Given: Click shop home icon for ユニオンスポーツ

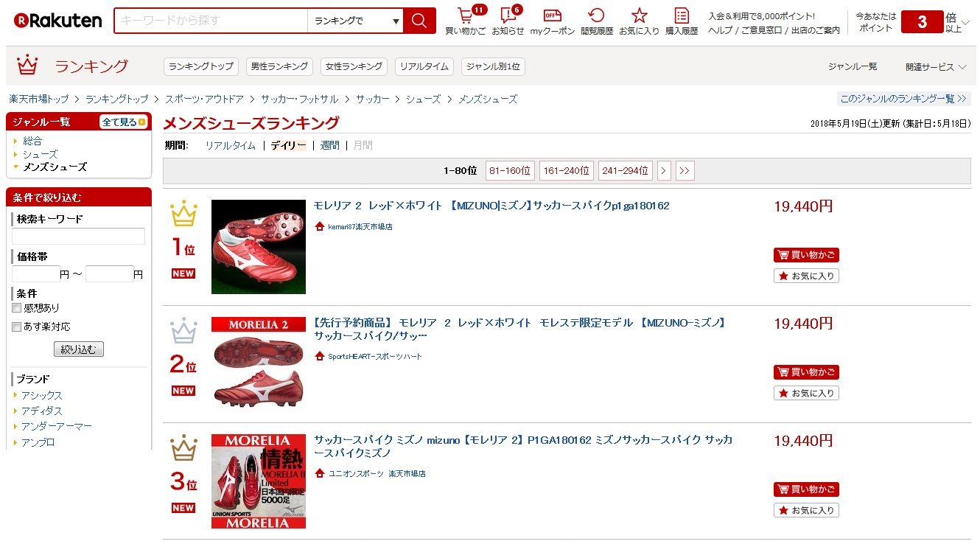Looking at the screenshot, I should click(x=319, y=473).
